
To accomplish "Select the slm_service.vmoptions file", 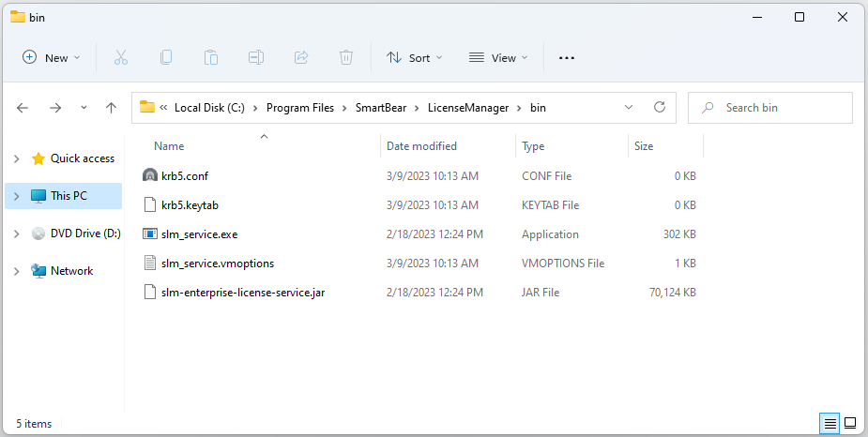I will click(x=218, y=264).
